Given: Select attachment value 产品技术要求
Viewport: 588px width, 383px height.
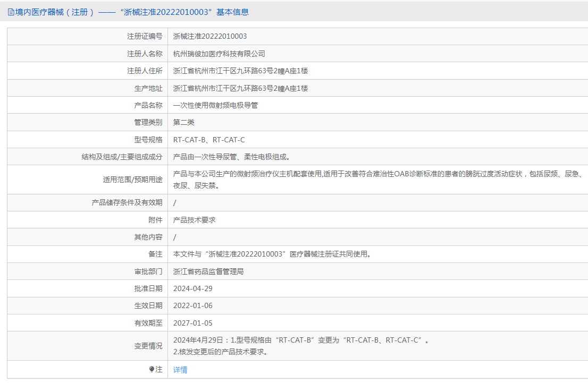Looking at the screenshot, I should tap(194, 220).
